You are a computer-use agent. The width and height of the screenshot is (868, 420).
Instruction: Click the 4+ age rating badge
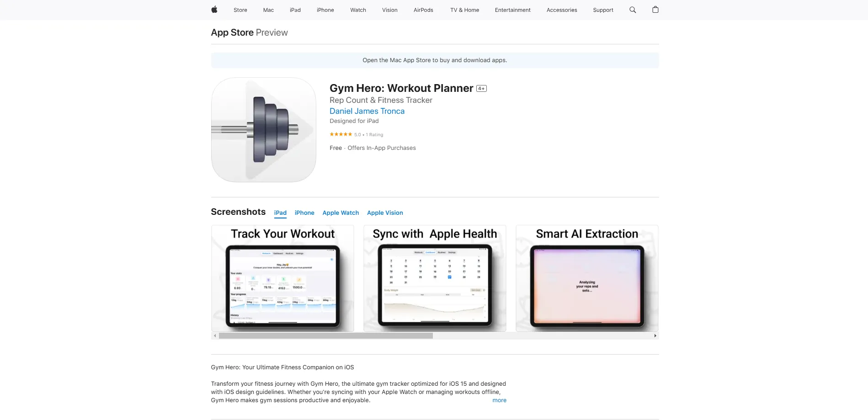click(481, 89)
